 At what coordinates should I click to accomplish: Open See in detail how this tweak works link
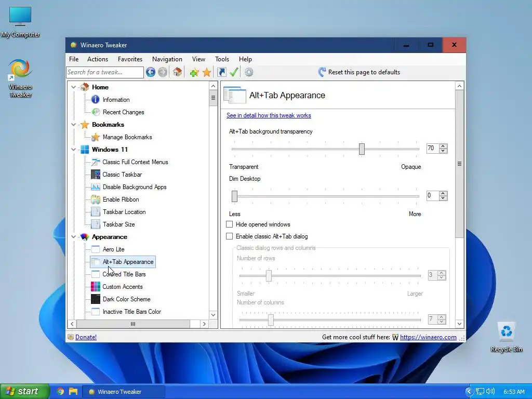(269, 115)
